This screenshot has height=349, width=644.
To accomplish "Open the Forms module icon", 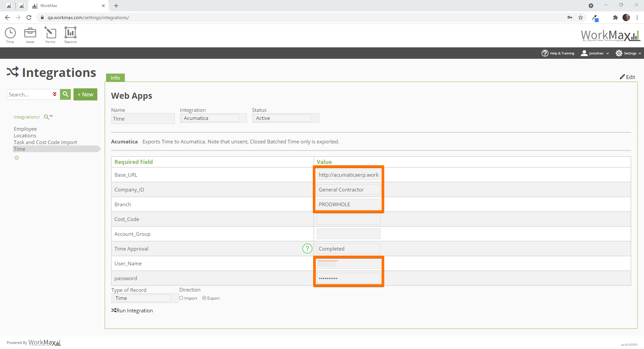I will (50, 35).
